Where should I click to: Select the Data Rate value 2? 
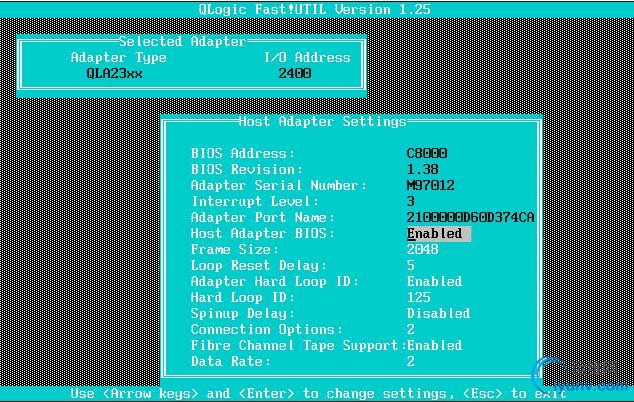(411, 362)
